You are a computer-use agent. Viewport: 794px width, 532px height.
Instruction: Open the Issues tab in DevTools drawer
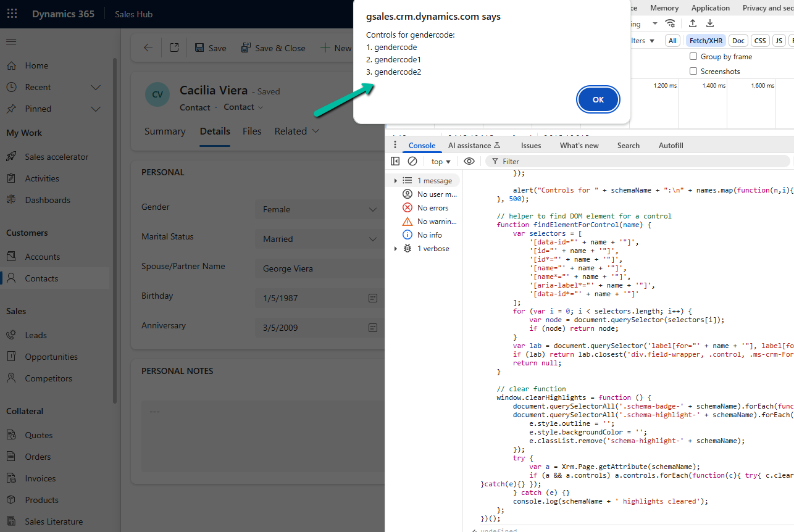[x=530, y=146]
